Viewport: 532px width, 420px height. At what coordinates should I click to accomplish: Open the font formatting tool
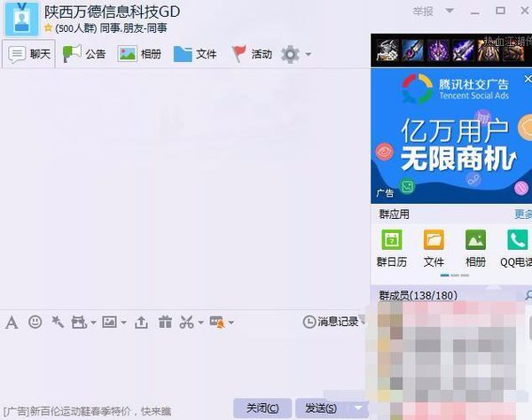(x=12, y=323)
